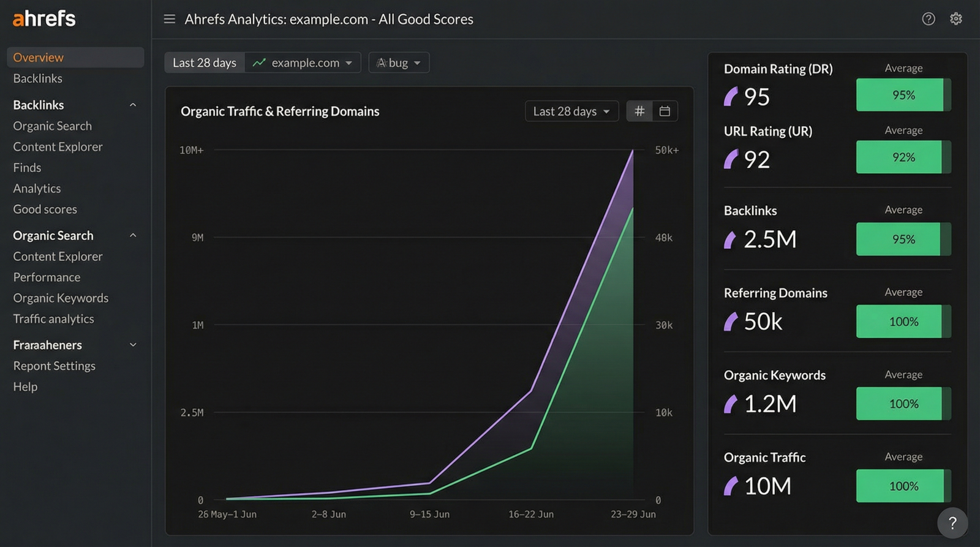
Task: Open the bug dropdown
Action: [399, 62]
